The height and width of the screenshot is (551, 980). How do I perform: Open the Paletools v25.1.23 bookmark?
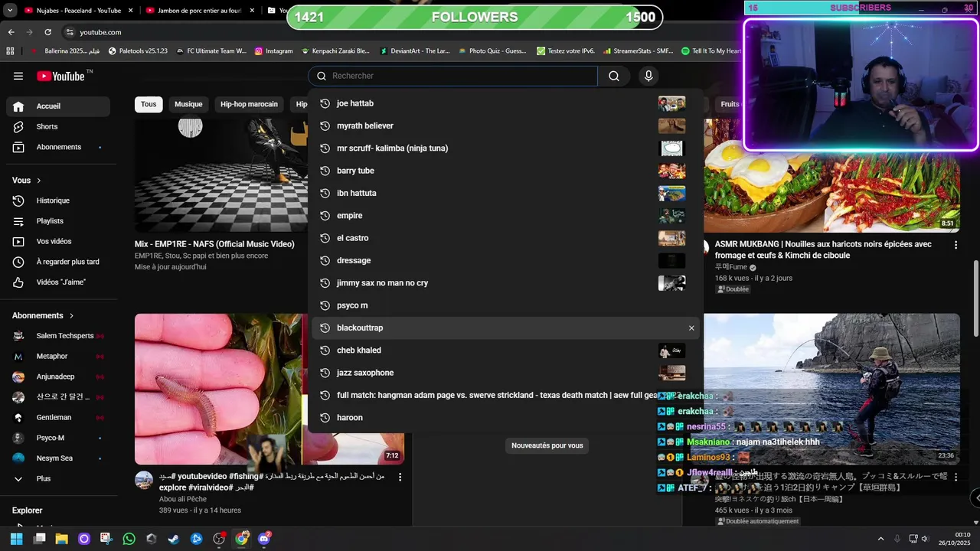138,51
